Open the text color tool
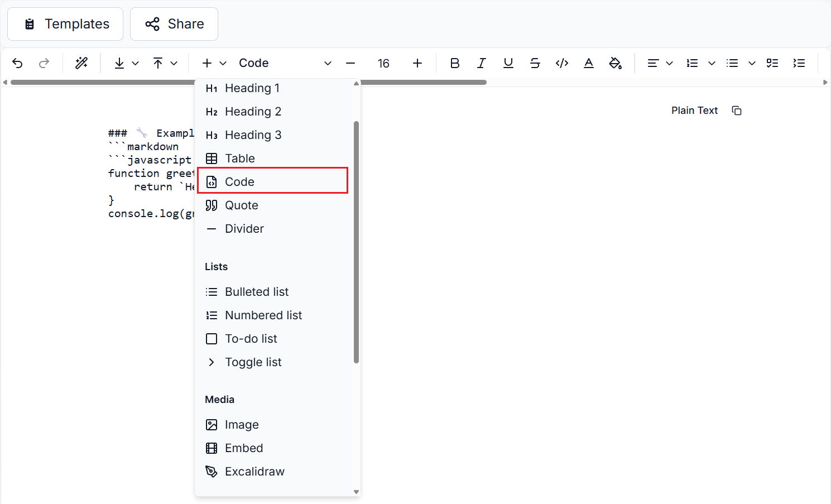Image resolution: width=831 pixels, height=504 pixels. click(588, 63)
